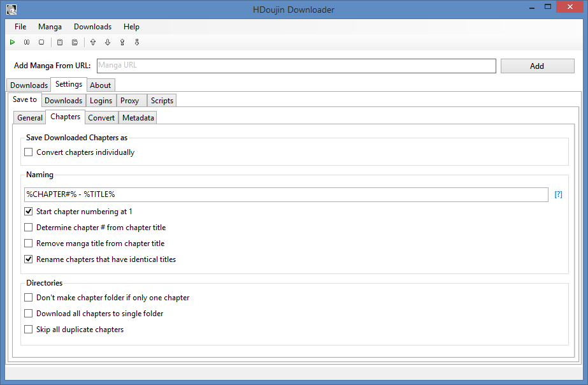Click the clipboard icon with the folder
The image size is (588, 385).
pos(75,42)
